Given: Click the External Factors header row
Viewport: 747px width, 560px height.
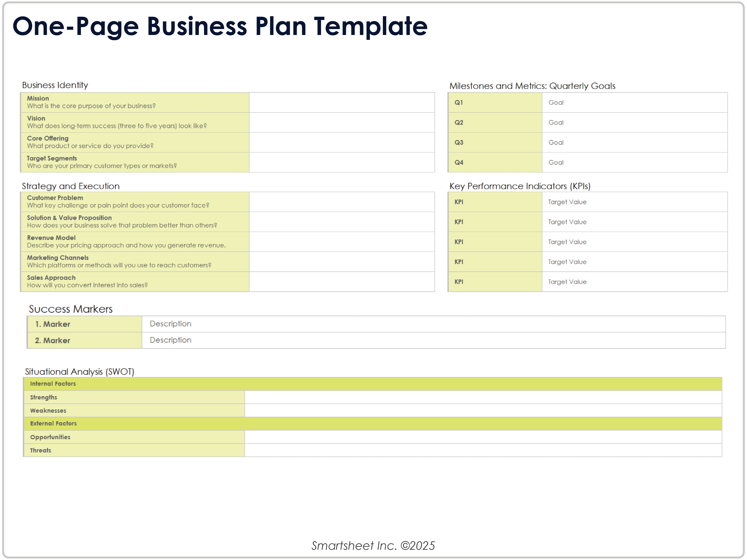Looking at the screenshot, I should 372,423.
